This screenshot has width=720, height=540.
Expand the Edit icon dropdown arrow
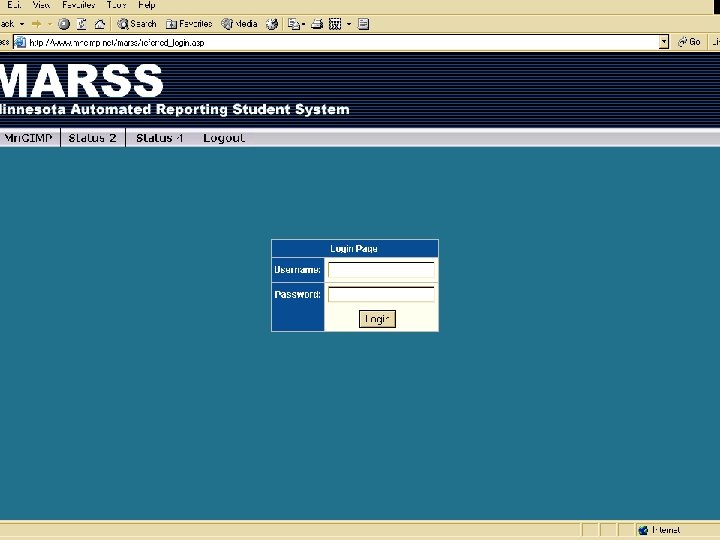pos(349,24)
